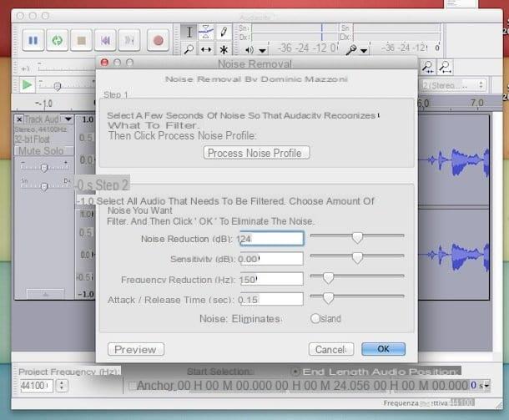
Task: Click the lower waveform channel
Action: tap(453, 255)
